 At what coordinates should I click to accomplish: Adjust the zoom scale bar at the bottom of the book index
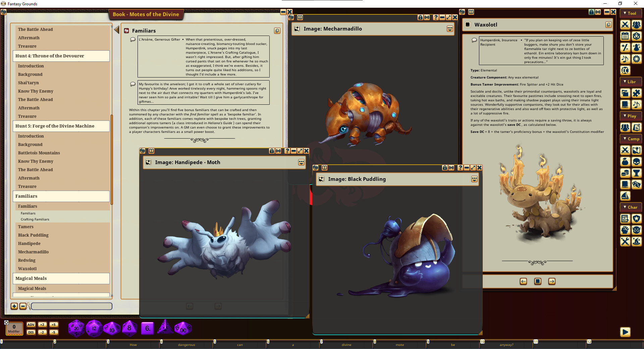pyautogui.click(x=71, y=306)
